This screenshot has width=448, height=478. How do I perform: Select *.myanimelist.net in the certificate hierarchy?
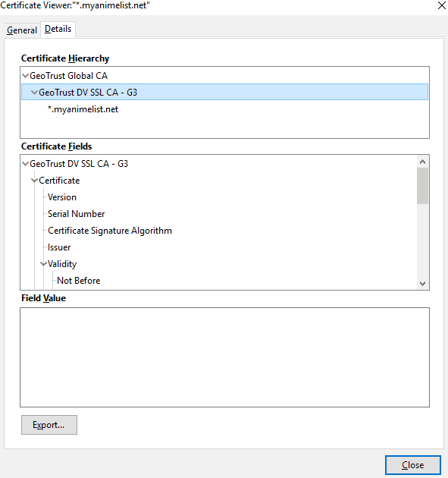83,109
